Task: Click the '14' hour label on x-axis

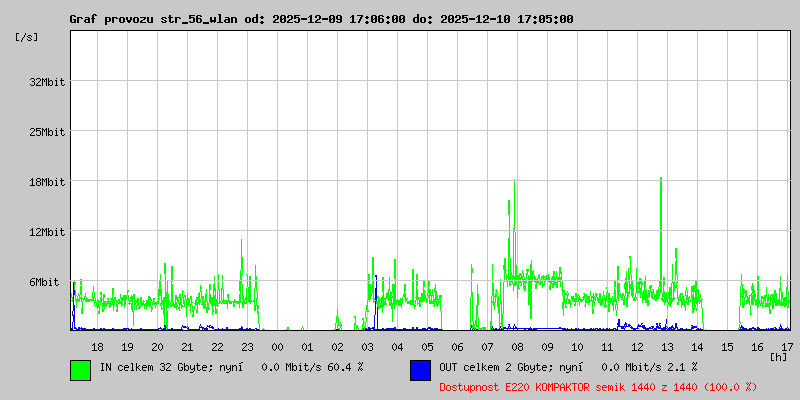Action: point(697,347)
